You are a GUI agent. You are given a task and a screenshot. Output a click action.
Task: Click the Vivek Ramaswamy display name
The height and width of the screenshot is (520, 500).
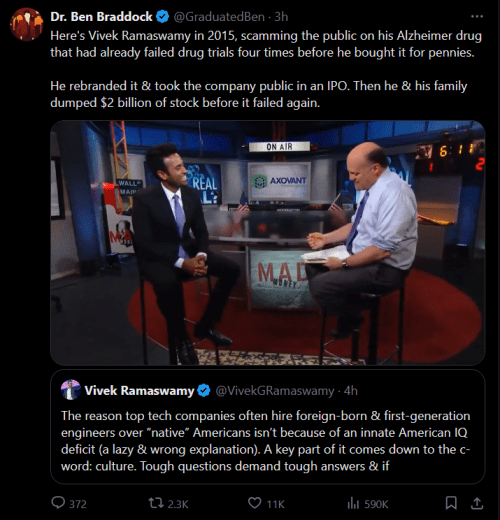coord(139,390)
